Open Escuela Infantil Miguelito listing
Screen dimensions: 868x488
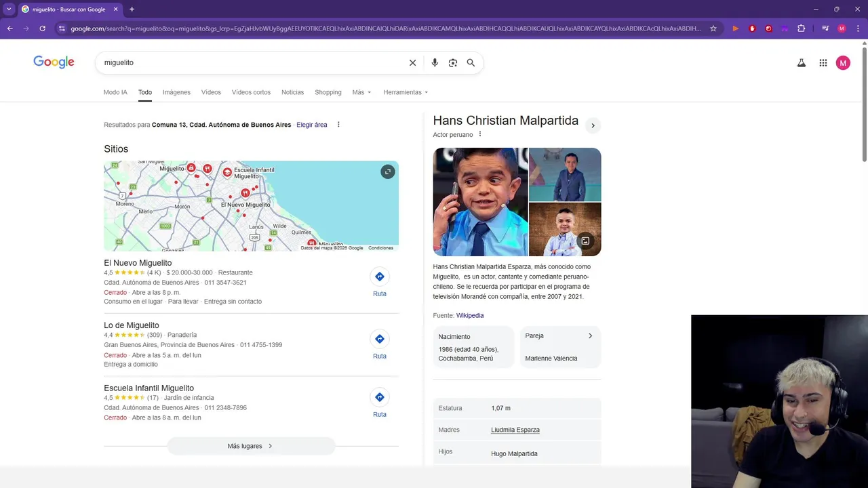click(149, 388)
